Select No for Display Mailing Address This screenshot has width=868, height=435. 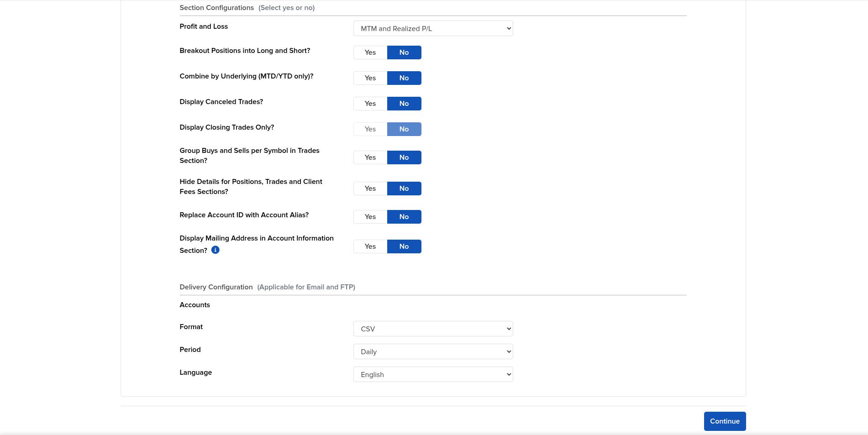point(404,246)
